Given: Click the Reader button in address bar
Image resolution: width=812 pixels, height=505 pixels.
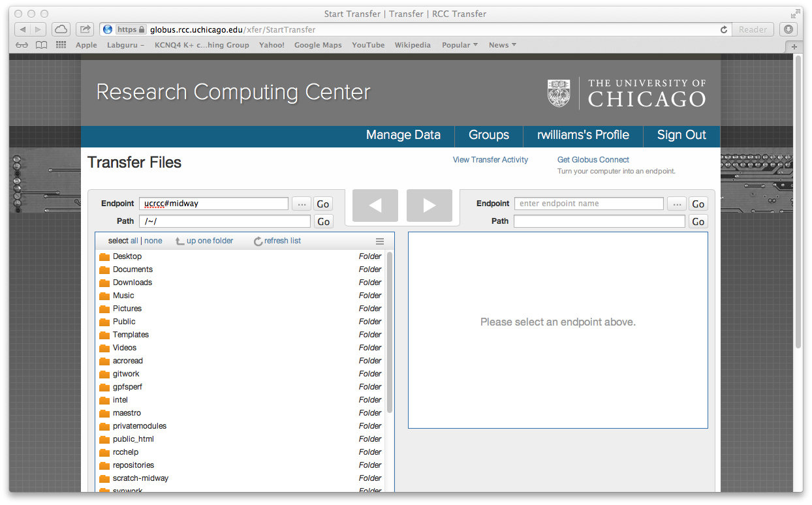Looking at the screenshot, I should [753, 29].
